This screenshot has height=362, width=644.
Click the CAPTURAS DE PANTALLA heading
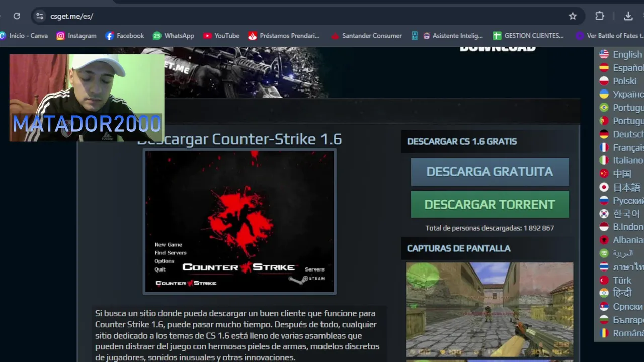coord(458,248)
